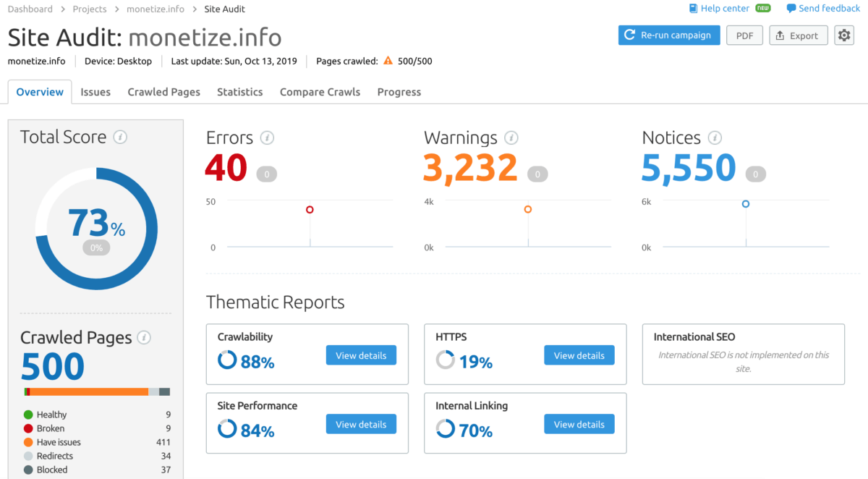The height and width of the screenshot is (479, 868).
Task: Click the 5,550 notices count
Action: [x=689, y=169]
